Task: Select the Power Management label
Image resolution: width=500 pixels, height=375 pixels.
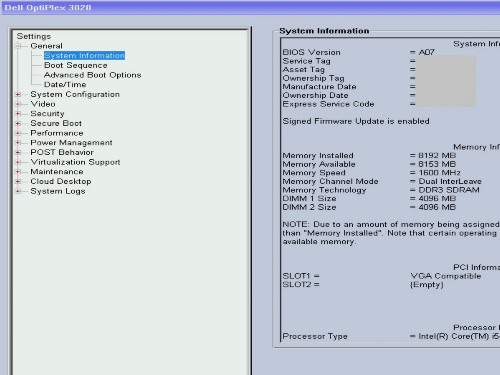Action: tap(71, 143)
